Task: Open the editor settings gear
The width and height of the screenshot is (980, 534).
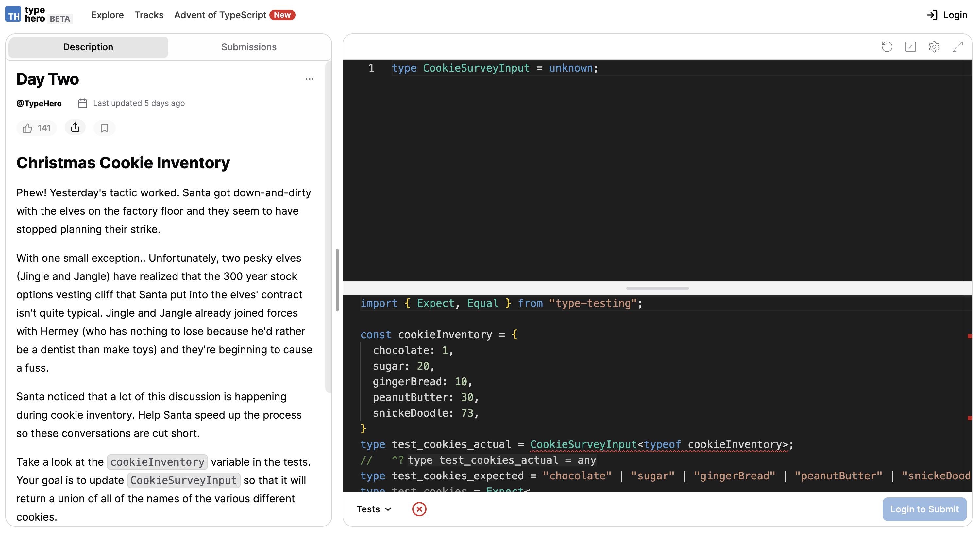Action: [x=934, y=46]
